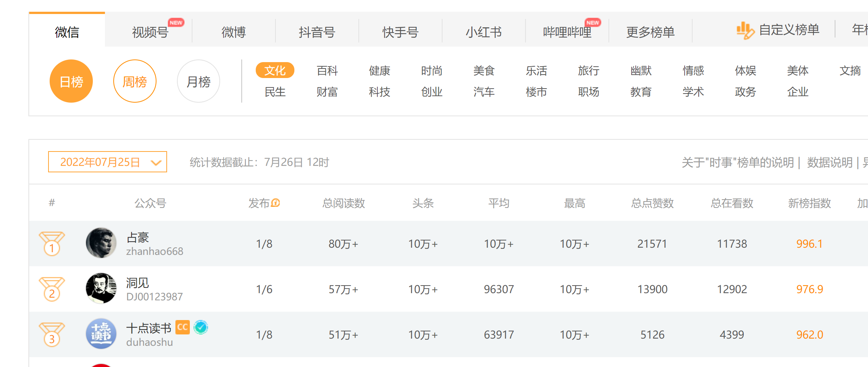Select the 汽车 category
868x367 pixels.
pyautogui.click(x=484, y=92)
